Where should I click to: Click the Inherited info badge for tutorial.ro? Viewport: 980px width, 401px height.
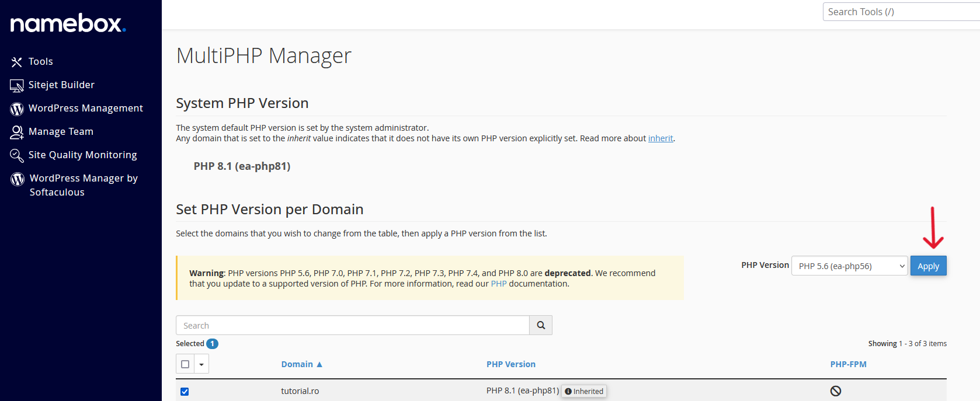[584, 391]
